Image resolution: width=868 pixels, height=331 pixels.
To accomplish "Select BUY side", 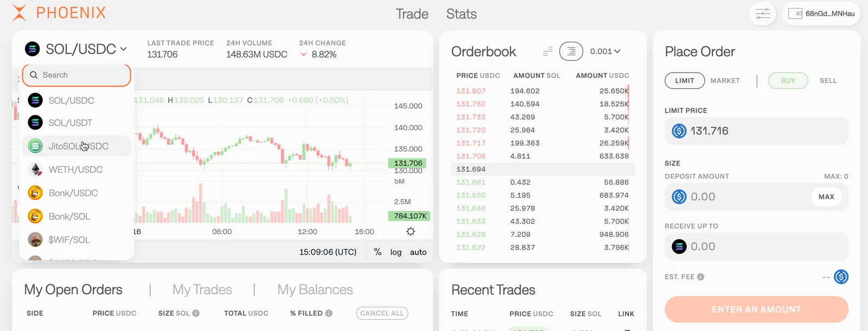I will (788, 81).
